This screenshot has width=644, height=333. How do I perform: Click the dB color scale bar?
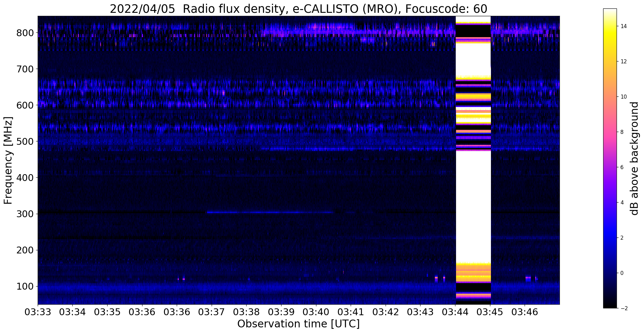point(610,158)
